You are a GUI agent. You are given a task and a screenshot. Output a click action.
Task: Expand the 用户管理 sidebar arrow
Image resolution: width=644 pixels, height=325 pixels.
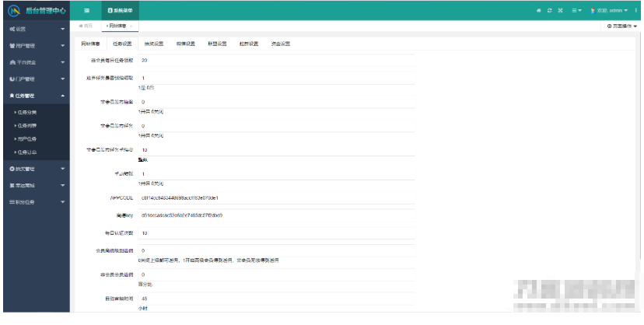point(63,46)
